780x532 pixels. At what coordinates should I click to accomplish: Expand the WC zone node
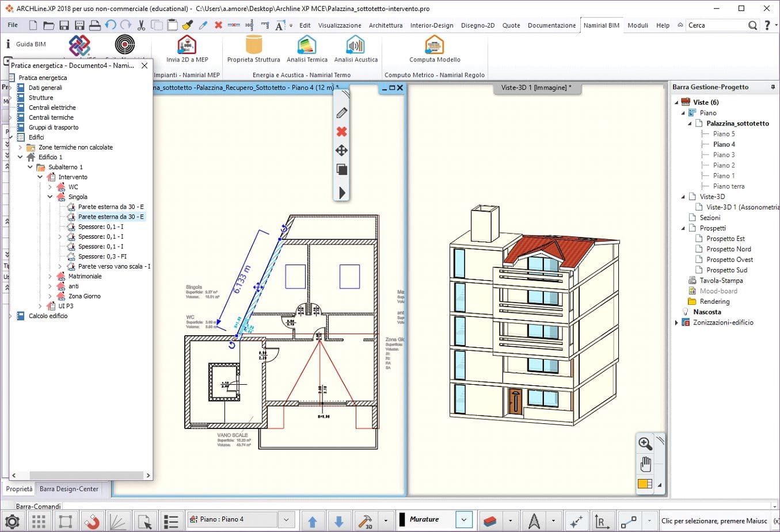[x=50, y=187]
